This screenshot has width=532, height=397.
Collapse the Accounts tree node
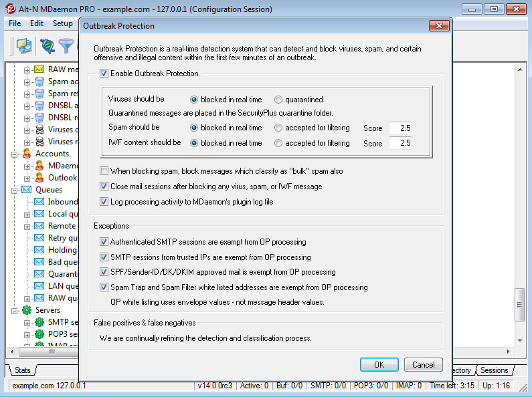pos(15,154)
